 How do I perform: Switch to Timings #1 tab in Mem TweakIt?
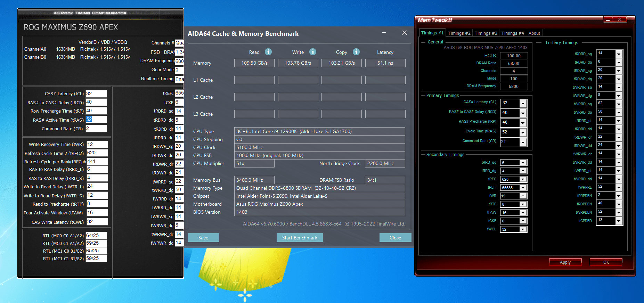click(432, 33)
